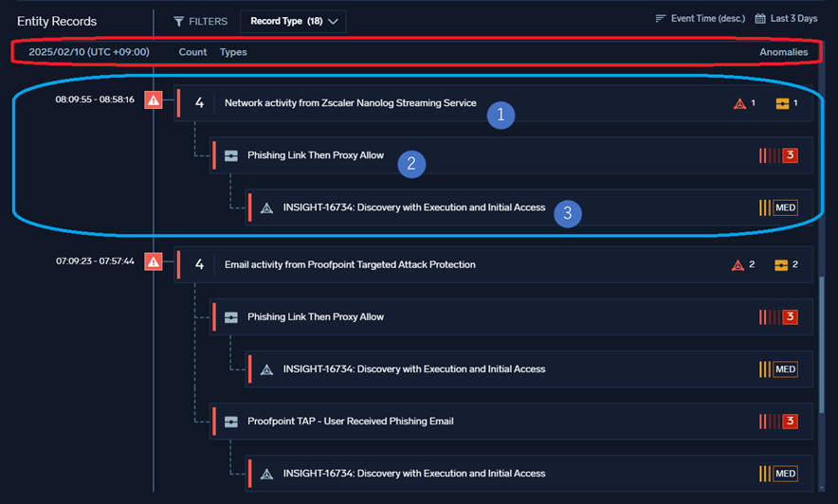Click the sort lines icon beside Event Time
This screenshot has height=504, width=838.
(x=660, y=19)
